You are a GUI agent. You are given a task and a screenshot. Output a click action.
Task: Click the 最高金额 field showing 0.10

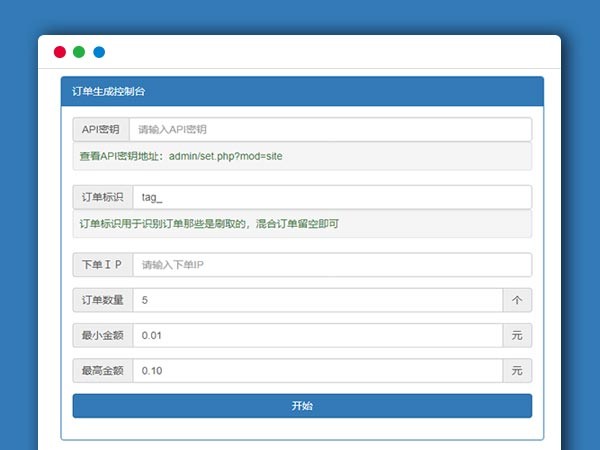click(317, 371)
